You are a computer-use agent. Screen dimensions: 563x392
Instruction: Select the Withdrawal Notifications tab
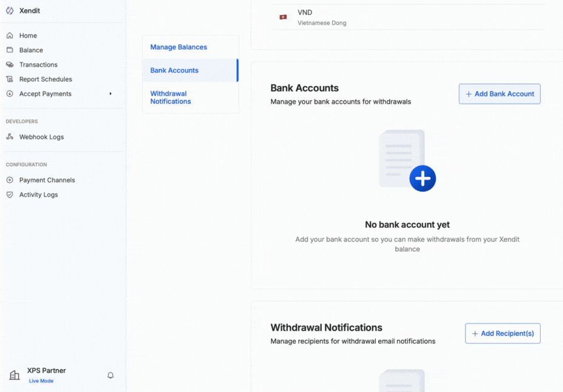coord(190,98)
